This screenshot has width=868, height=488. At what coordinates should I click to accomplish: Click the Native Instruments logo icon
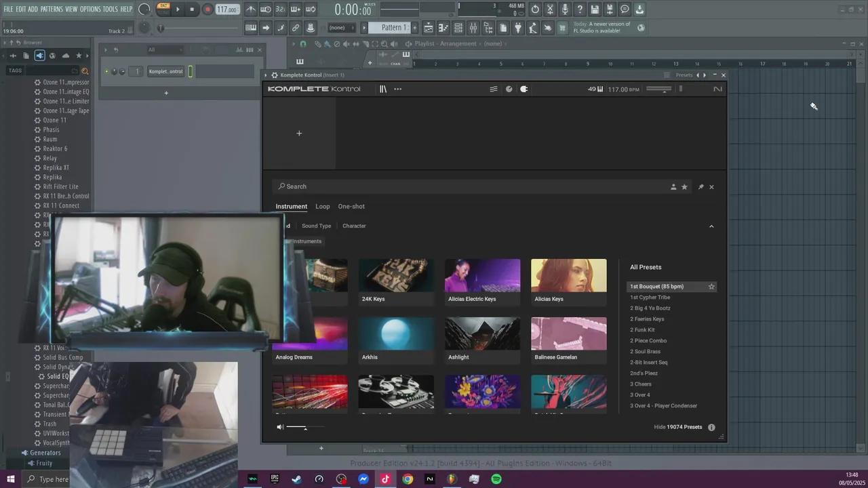pyautogui.click(x=717, y=89)
